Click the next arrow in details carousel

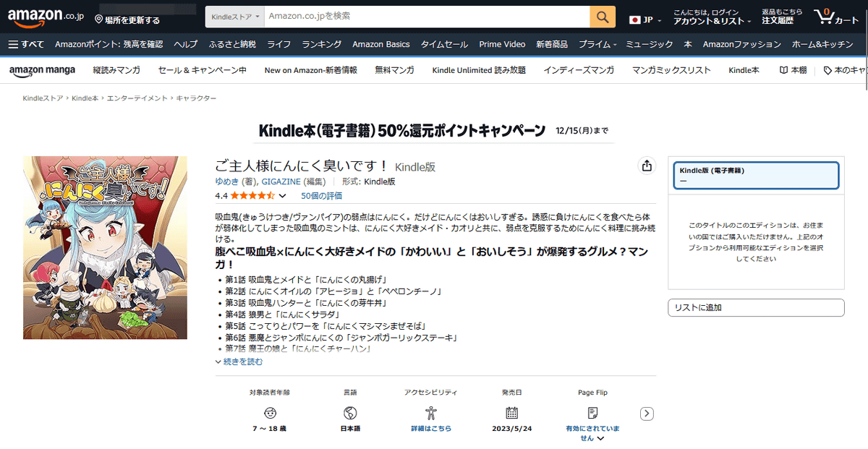647,414
